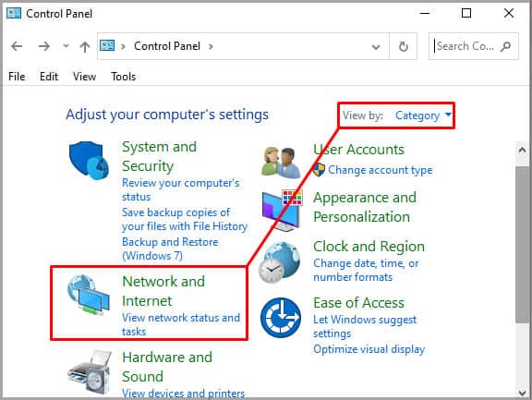Open System and Security category
Image resolution: width=532 pixels, height=400 pixels.
click(159, 156)
